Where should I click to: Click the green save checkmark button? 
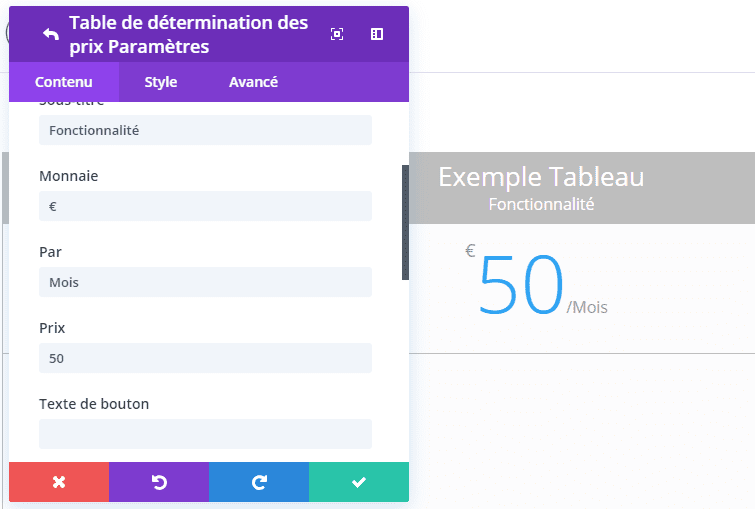(x=359, y=482)
